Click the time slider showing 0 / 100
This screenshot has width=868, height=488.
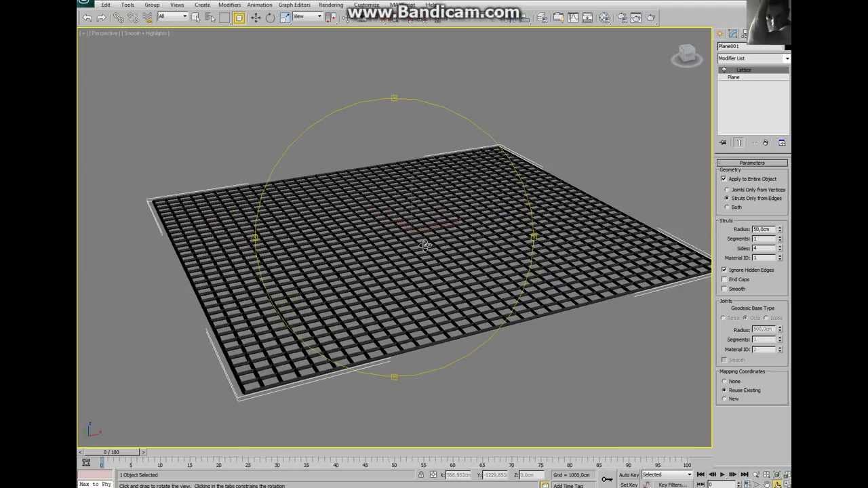[x=111, y=452]
